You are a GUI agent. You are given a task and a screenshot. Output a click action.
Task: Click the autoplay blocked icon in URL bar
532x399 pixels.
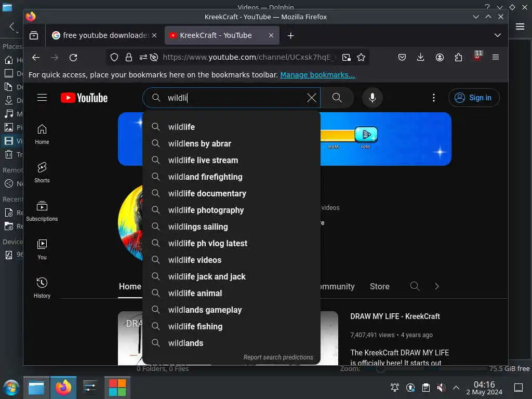pos(154,57)
